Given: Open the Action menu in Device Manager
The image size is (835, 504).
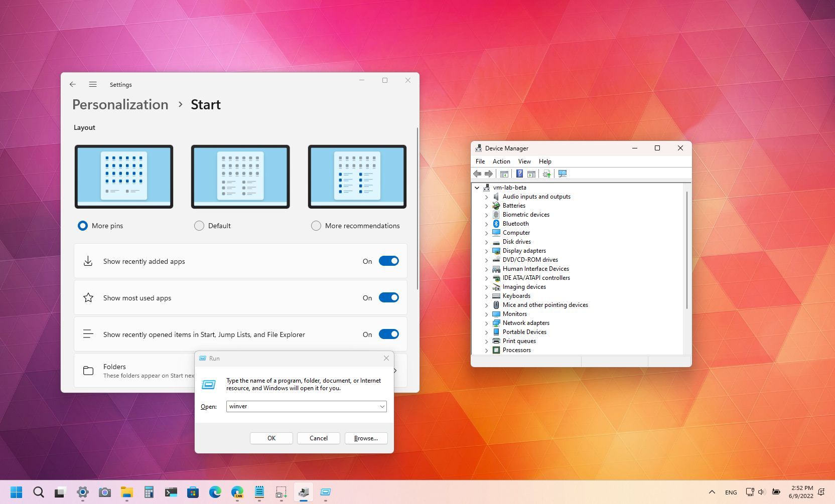Looking at the screenshot, I should coord(501,161).
